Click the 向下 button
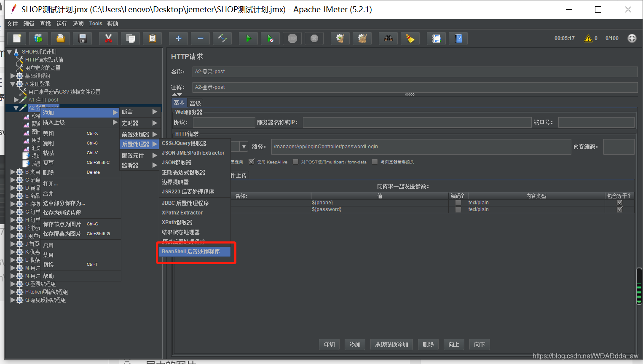 click(480, 344)
